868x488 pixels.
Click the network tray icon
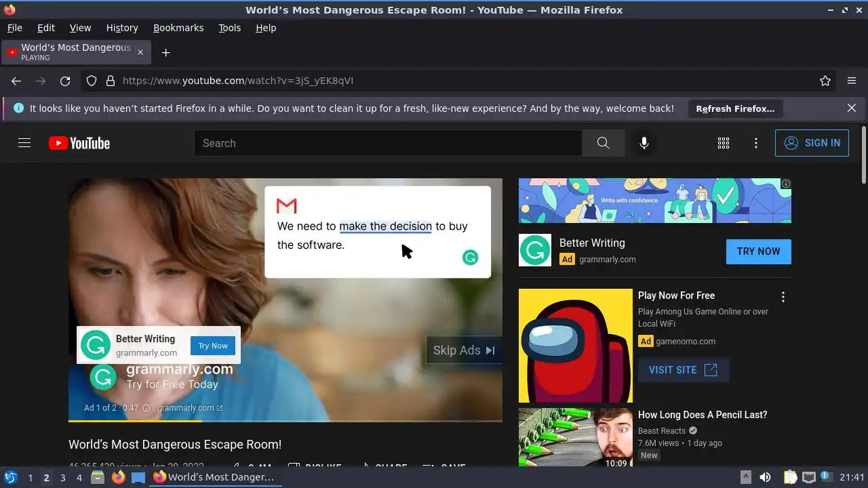click(x=808, y=477)
